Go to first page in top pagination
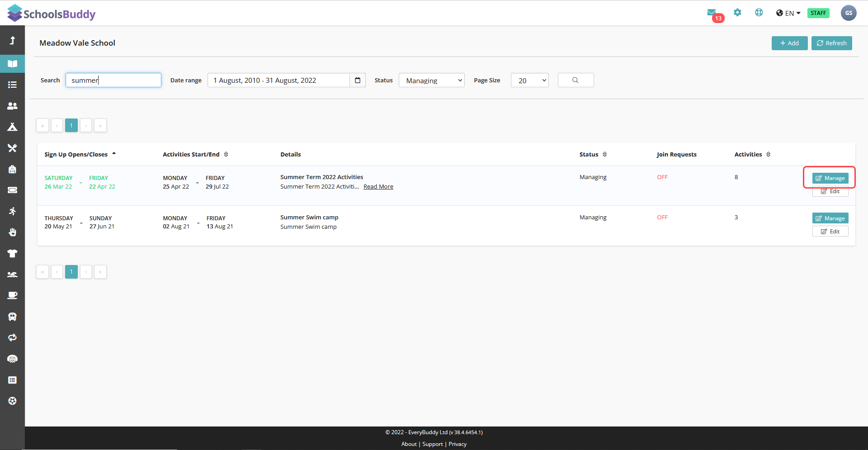This screenshot has height=450, width=868. pyautogui.click(x=42, y=125)
